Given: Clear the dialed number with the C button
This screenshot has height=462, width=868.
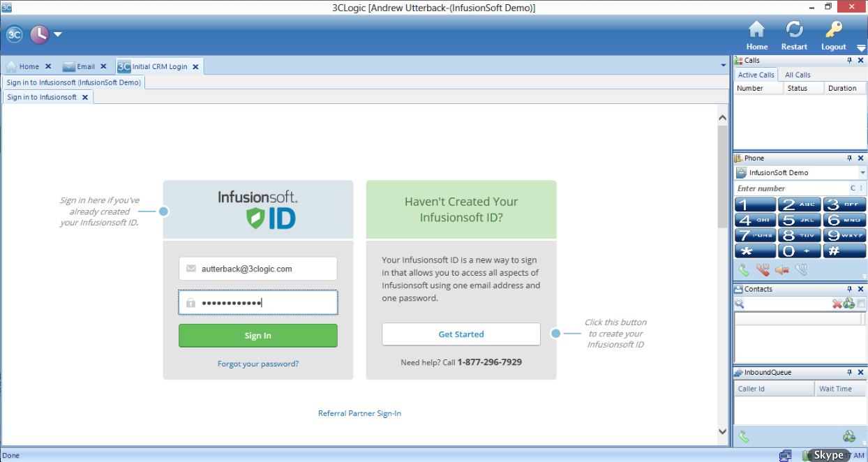Looking at the screenshot, I should point(853,188).
